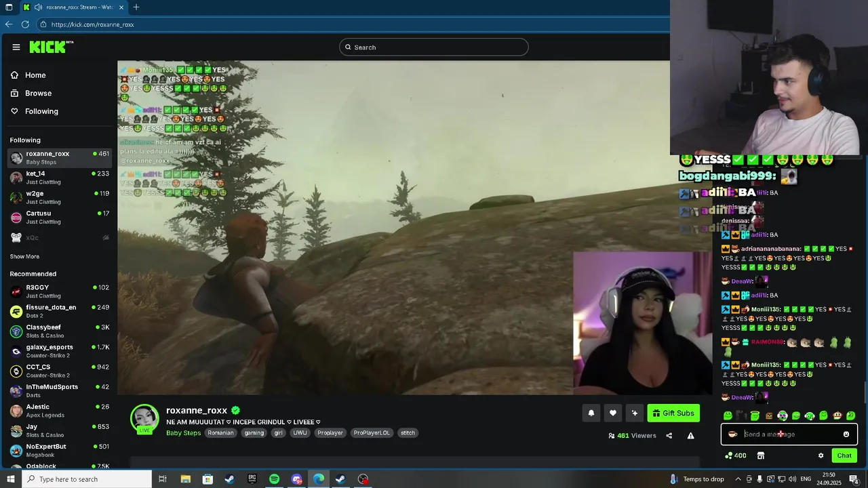This screenshot has width=868, height=488.
Task: Open the channel points shop icon
Action: (761, 455)
